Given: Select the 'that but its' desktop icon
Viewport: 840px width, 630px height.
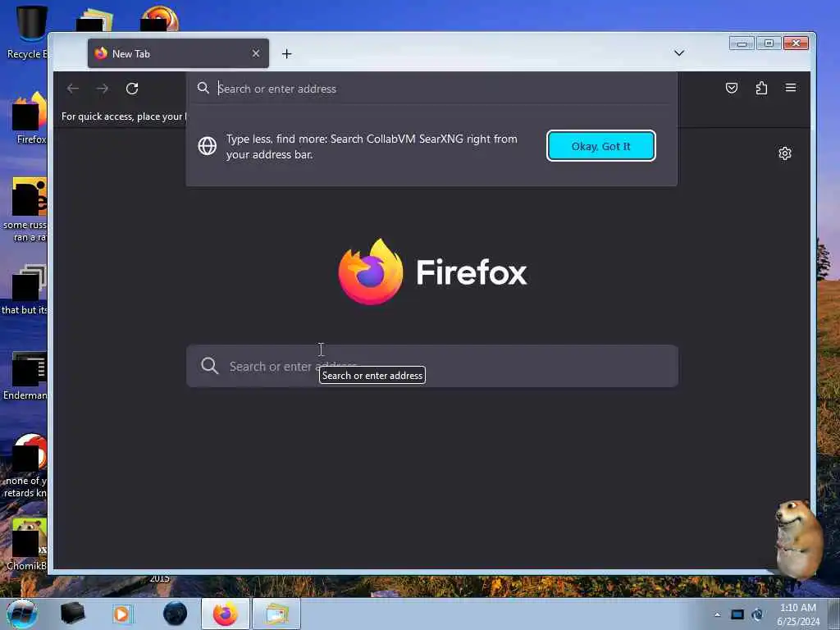Looking at the screenshot, I should (25, 290).
